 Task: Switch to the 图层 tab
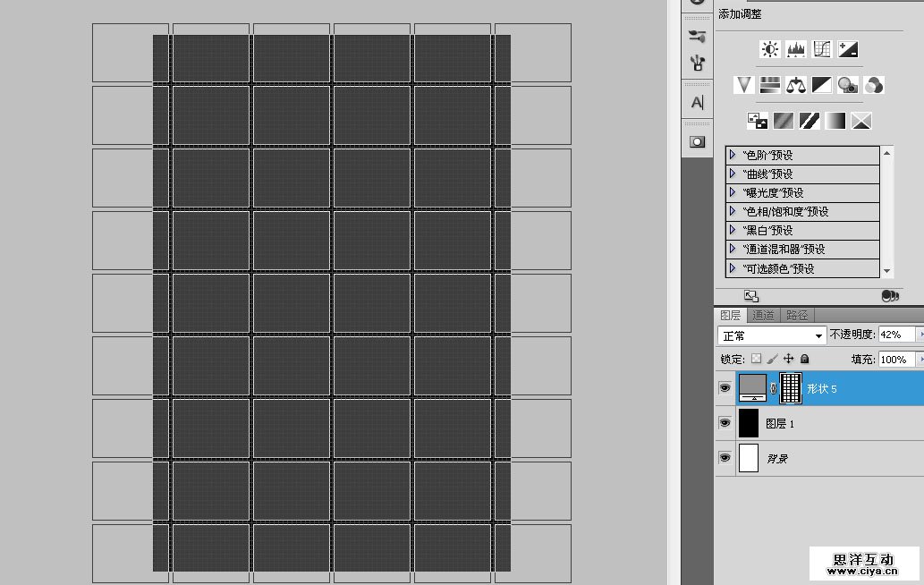(x=731, y=315)
